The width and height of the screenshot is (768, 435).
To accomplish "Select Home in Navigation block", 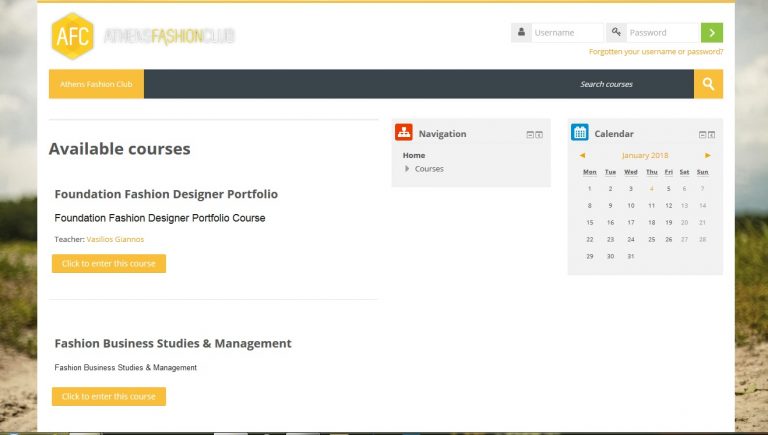I will tap(414, 155).
